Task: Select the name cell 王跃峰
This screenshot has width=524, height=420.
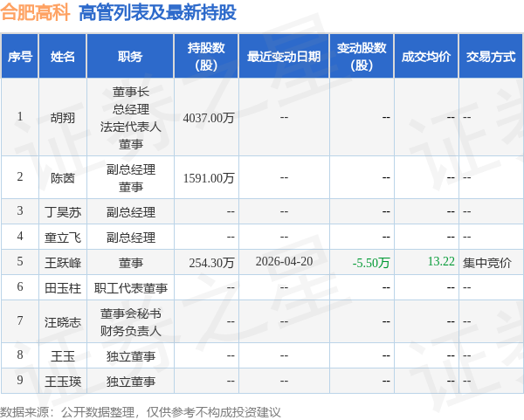Action: coord(63,263)
